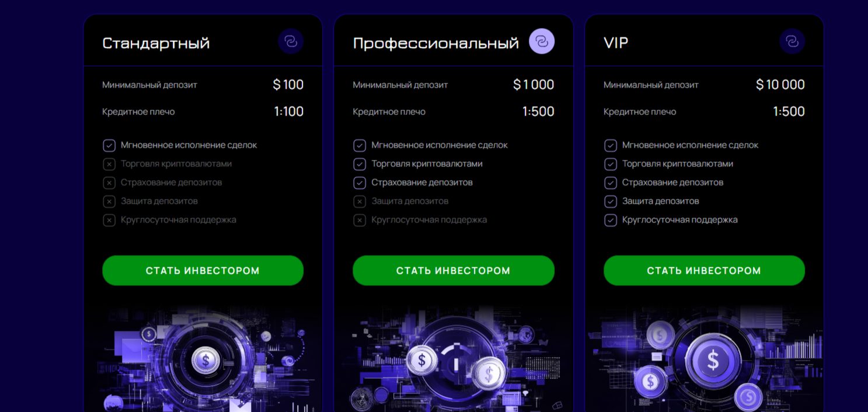Toggle Торговля криптовалютами checkbox in Профессиональный
The image size is (868, 412).
360,164
